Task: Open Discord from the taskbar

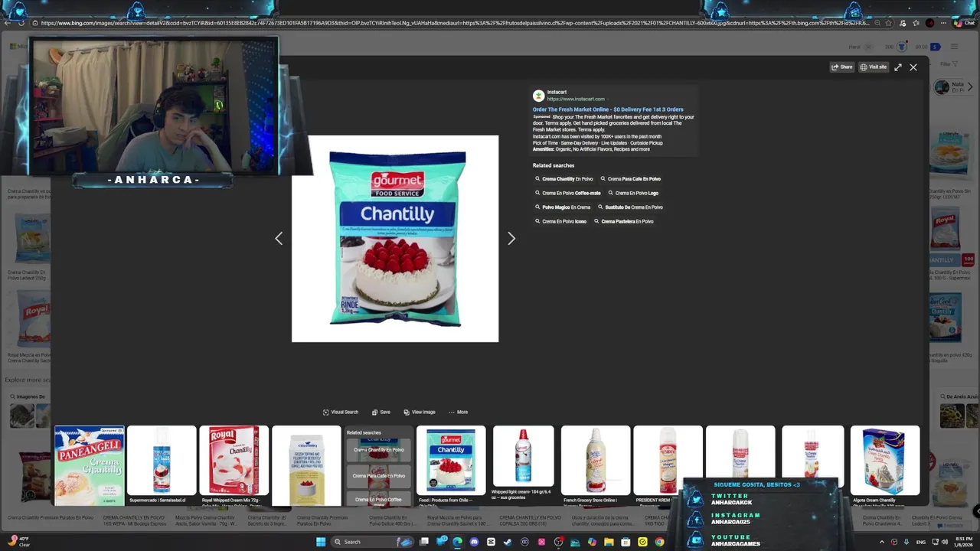Action: point(474,542)
